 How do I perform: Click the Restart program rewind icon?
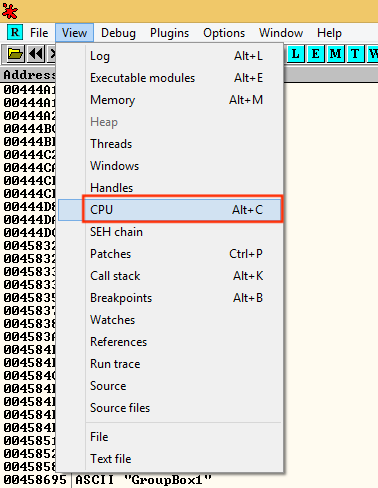click(36, 54)
